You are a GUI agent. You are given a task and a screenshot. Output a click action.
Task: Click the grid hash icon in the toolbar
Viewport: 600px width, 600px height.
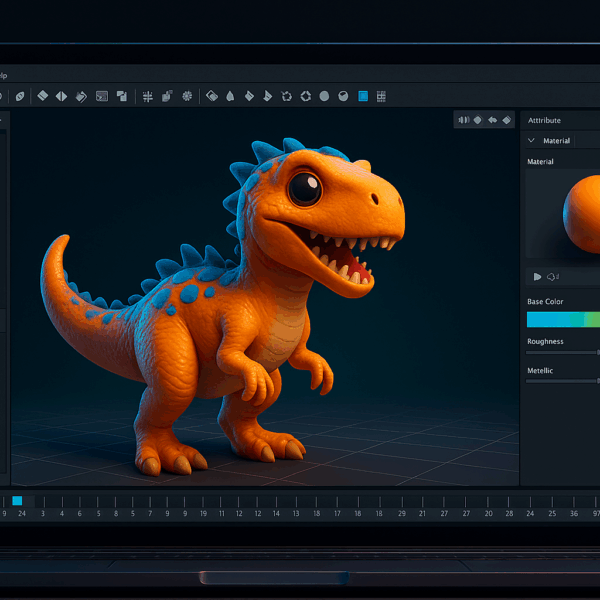(x=148, y=96)
